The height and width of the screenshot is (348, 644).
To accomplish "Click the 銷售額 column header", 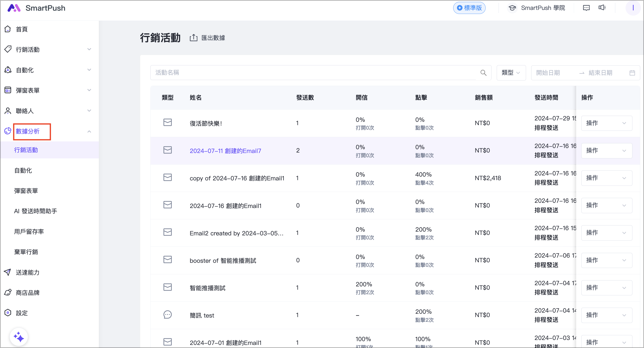I will click(x=483, y=98).
